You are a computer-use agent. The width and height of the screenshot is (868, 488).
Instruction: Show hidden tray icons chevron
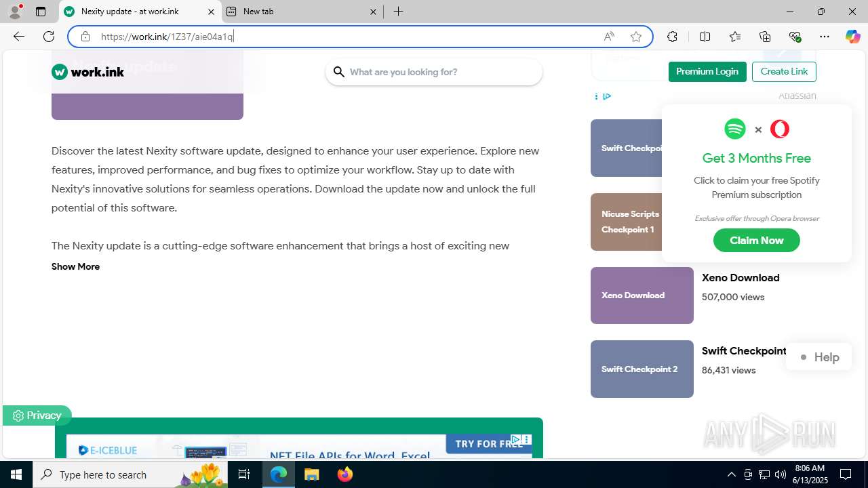click(x=731, y=474)
